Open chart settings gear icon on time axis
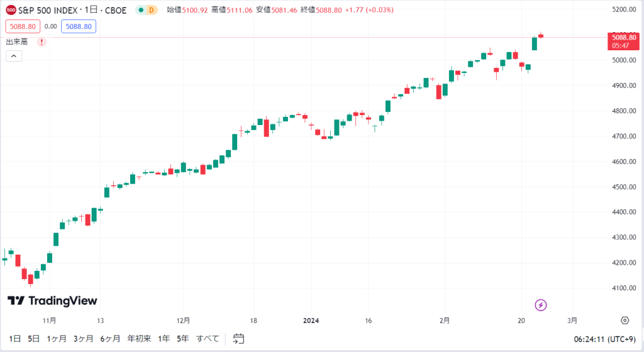This screenshot has width=644, height=352. (x=625, y=321)
